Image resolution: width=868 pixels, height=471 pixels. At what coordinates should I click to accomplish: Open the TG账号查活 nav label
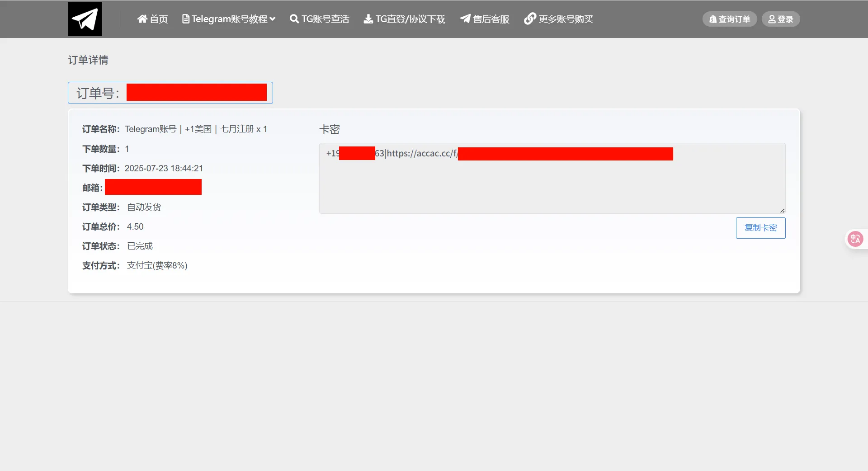325,19
